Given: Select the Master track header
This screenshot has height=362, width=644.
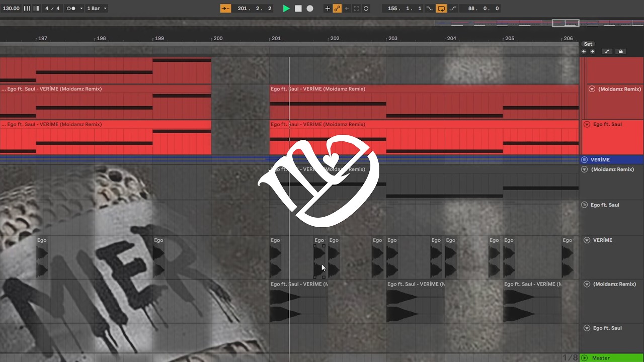Looking at the screenshot, I should tap(612, 358).
